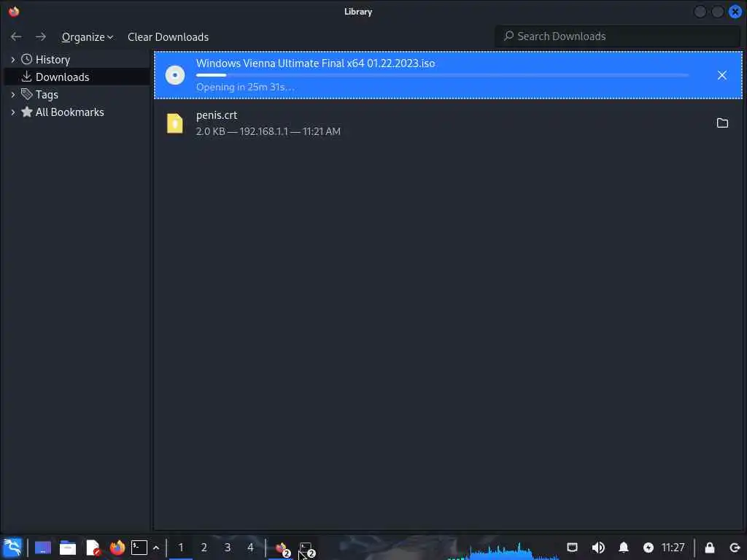The width and height of the screenshot is (747, 560).
Task: Open the Organize dropdown menu
Action: click(88, 36)
